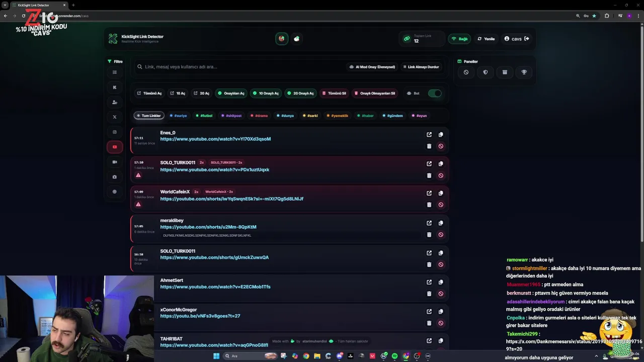The image size is (644, 362).
Task: Select the #haber tag filter
Action: 366,116
